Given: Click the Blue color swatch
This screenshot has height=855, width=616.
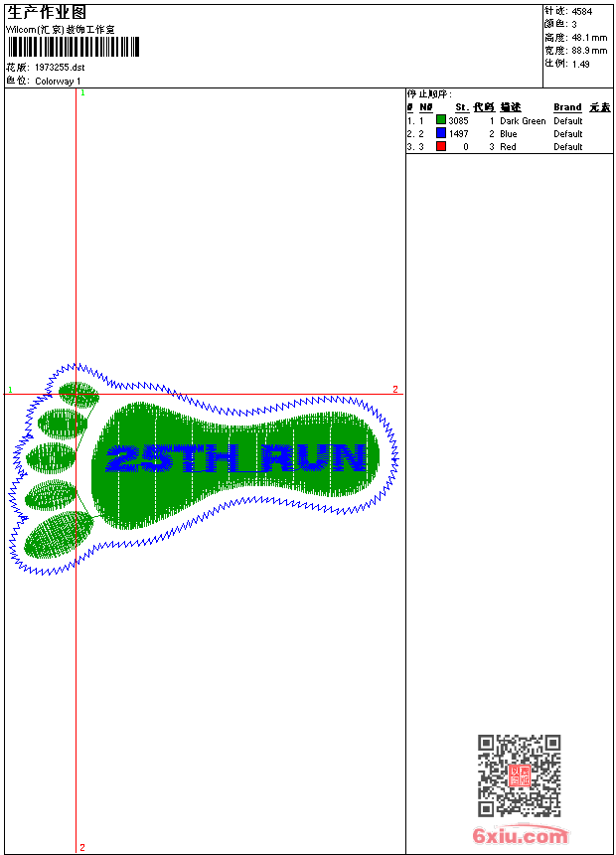Looking at the screenshot, I should (x=441, y=133).
